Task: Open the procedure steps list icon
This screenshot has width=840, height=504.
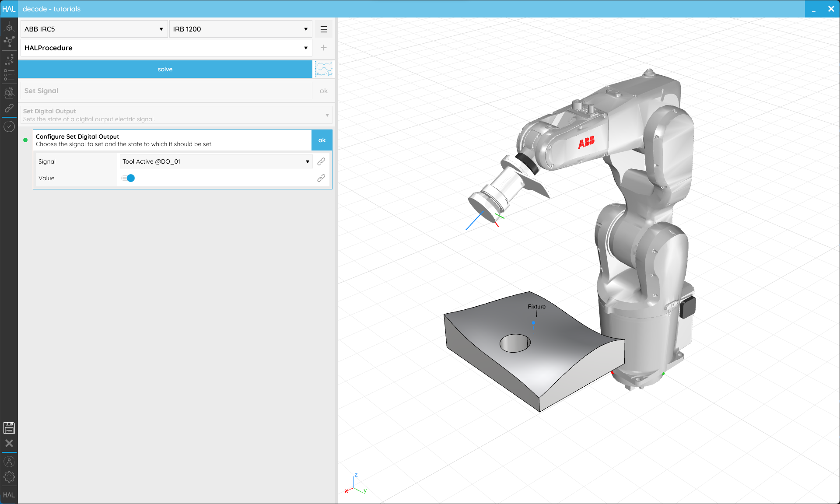Action: coord(9,75)
